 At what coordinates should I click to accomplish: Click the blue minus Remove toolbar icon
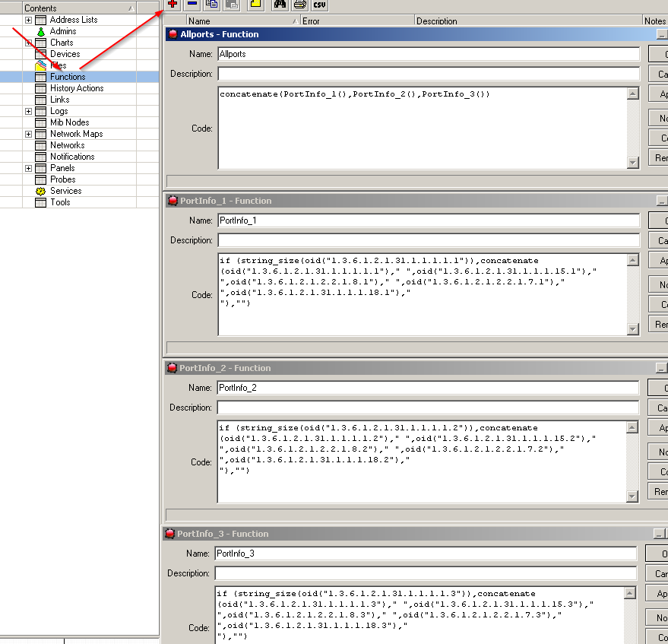[192, 4]
